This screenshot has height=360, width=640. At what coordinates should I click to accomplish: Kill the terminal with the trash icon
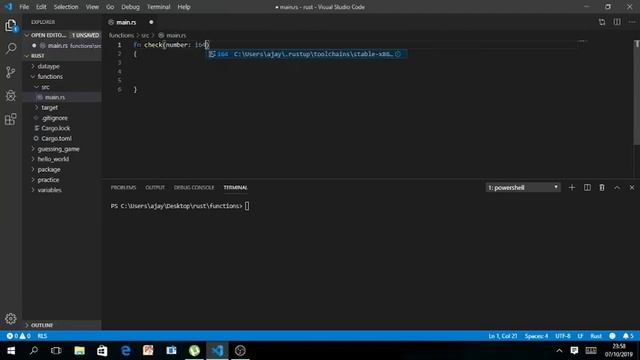(602, 187)
